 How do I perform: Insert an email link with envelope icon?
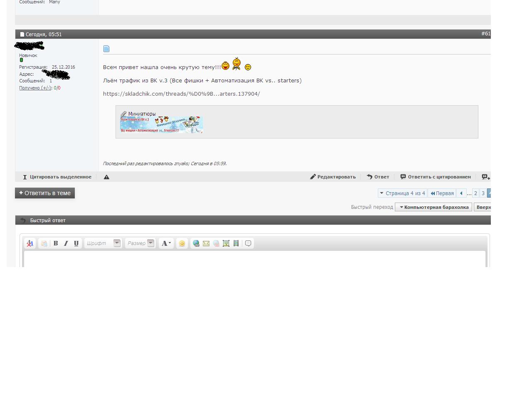pos(206,243)
